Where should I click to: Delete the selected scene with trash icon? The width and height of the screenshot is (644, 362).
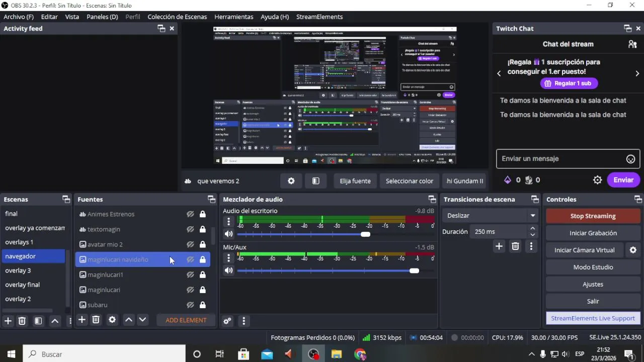(22, 320)
